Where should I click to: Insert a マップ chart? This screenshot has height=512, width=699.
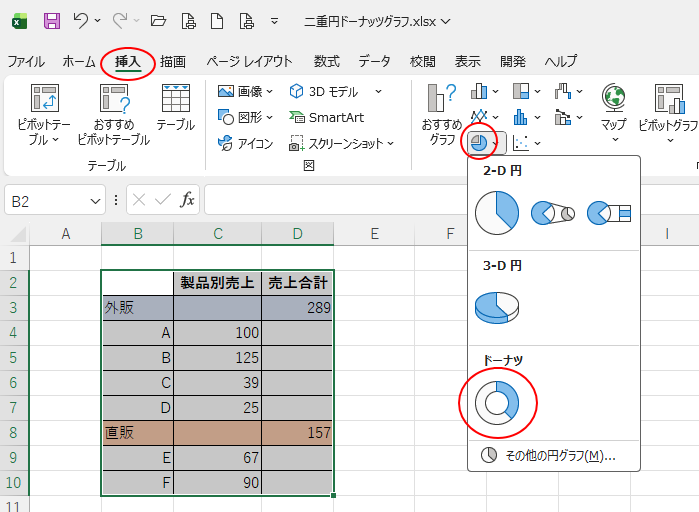pyautogui.click(x=614, y=112)
